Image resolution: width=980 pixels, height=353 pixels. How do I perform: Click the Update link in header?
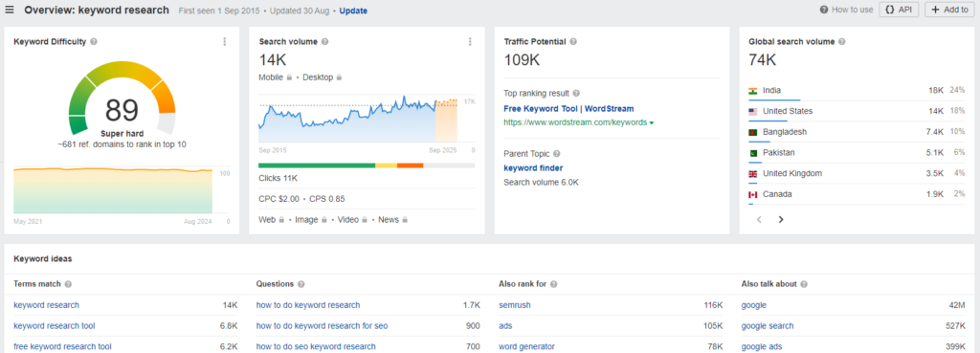click(353, 11)
